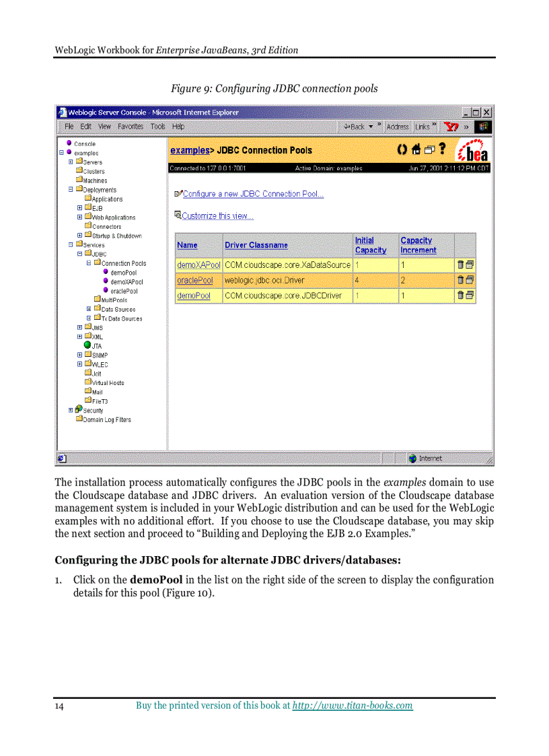Screen dimensions: 549x756
Task: Select the purple demoPool node icon in the tree
Action: click(106, 272)
